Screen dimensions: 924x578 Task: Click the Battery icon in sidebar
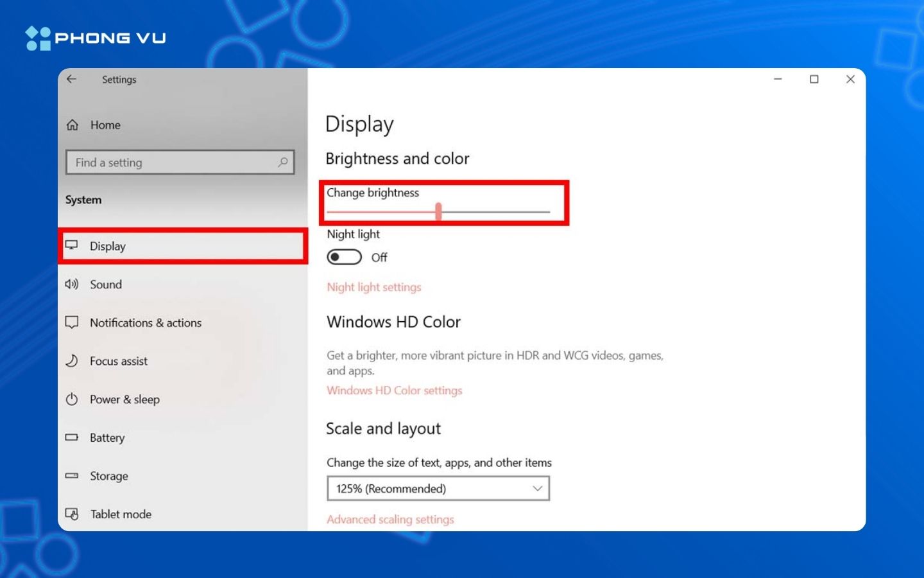72,437
